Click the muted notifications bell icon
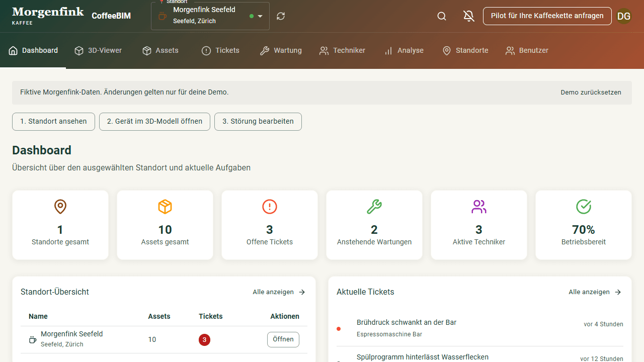The height and width of the screenshot is (362, 644). coord(469,16)
